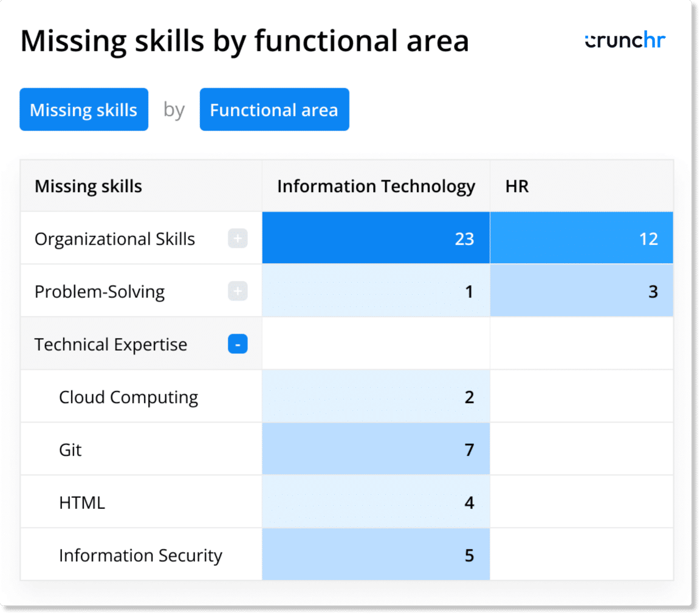Select the Cloud Computing sub-row

coord(128,397)
